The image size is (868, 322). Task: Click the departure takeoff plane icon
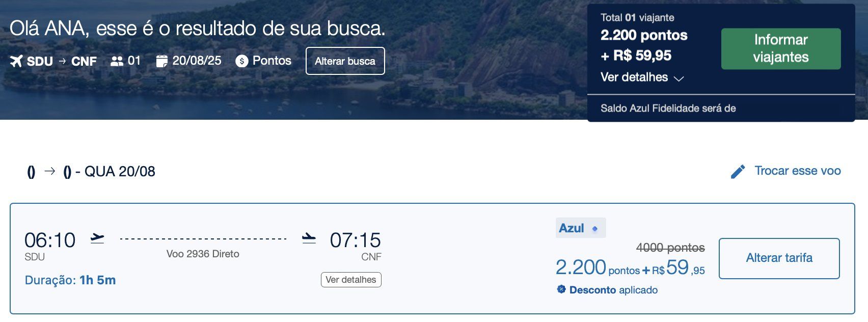(x=97, y=238)
